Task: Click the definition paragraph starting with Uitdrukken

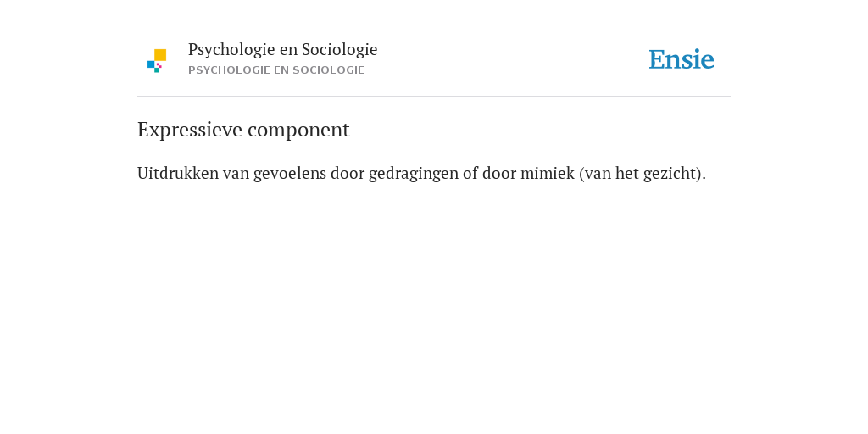Action: click(422, 174)
